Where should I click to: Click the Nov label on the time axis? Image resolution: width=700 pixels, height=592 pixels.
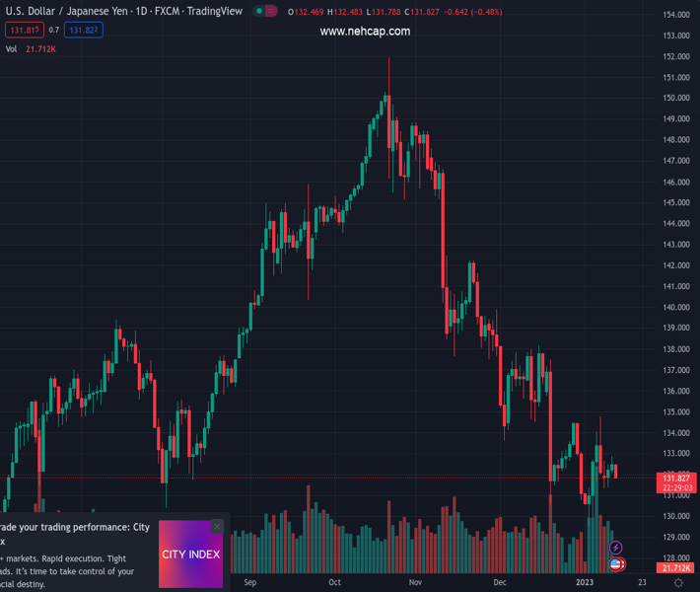[x=415, y=582]
